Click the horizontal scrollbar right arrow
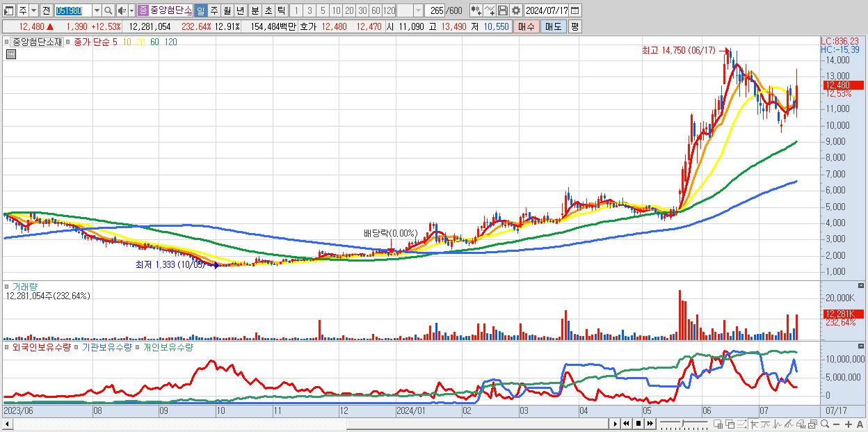This screenshot has width=868, height=432. pos(615,424)
